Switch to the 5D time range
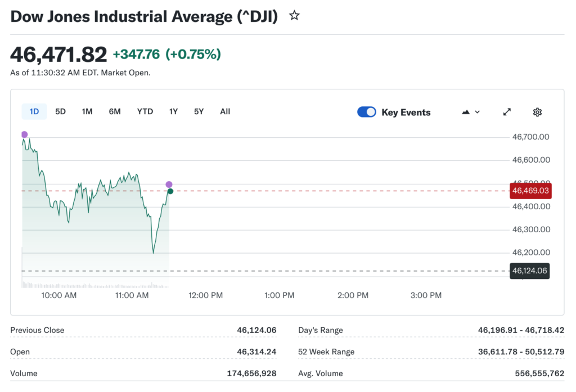 tap(60, 112)
